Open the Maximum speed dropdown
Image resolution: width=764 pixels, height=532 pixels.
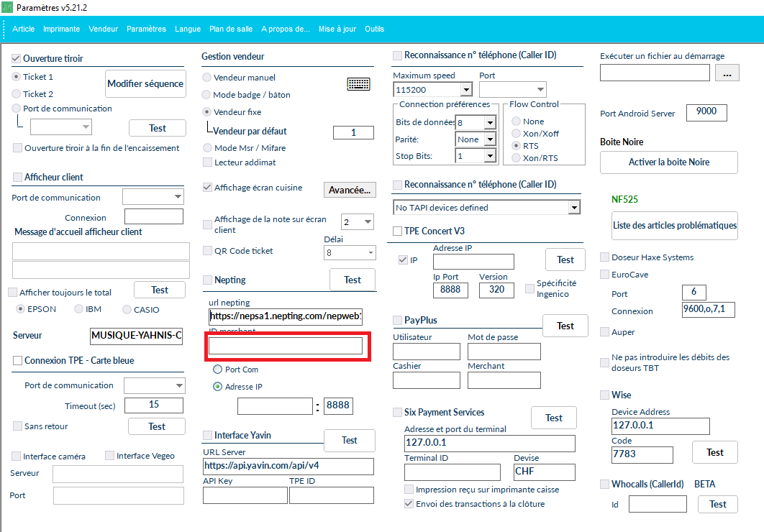465,90
